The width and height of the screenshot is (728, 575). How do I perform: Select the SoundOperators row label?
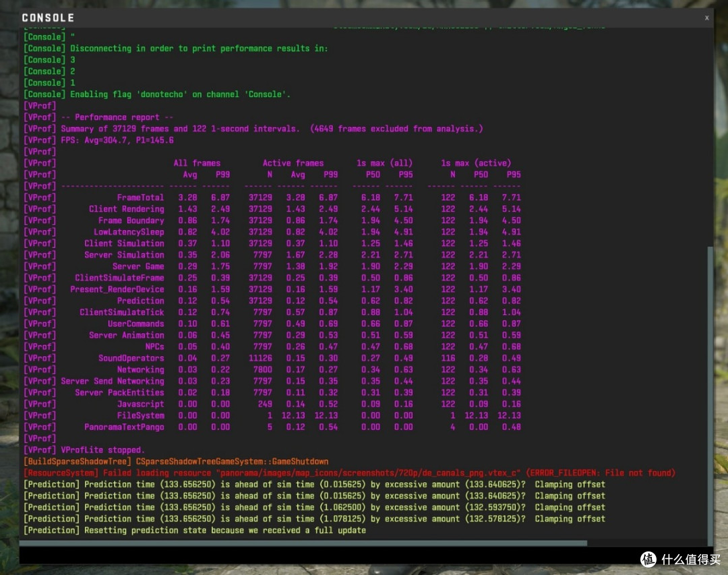click(131, 358)
